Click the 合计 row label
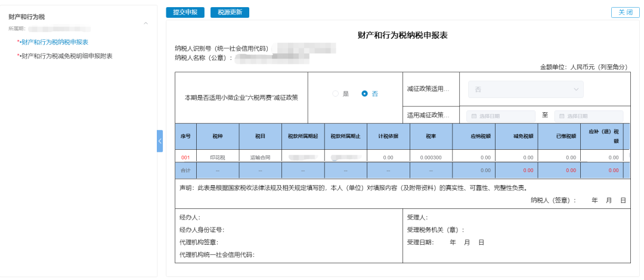Viewport: 644px width, 280px height. pos(185,170)
